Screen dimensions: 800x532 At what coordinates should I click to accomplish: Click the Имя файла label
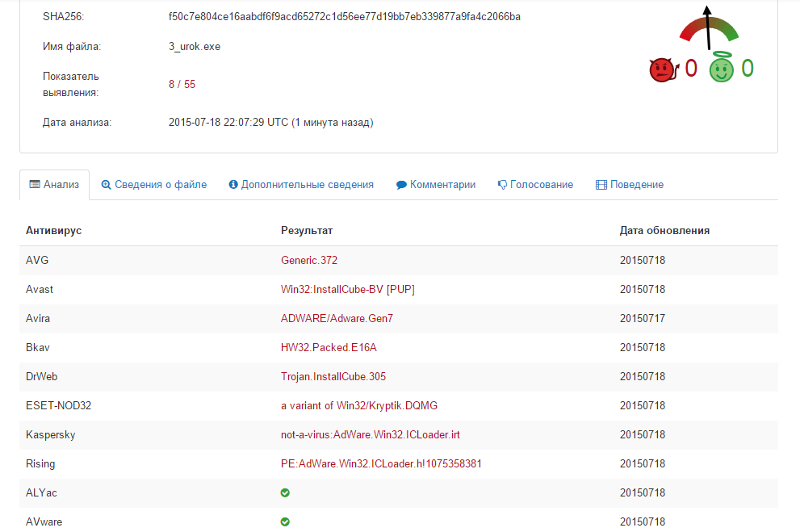tap(71, 46)
